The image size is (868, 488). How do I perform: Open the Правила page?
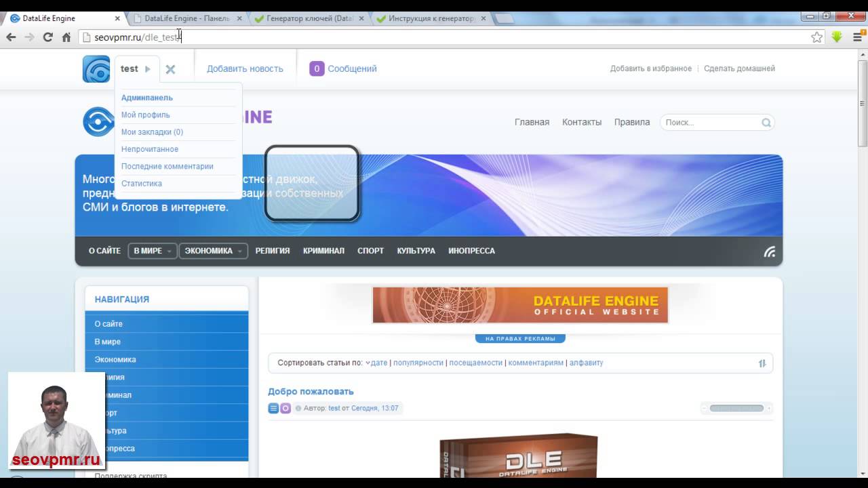632,122
